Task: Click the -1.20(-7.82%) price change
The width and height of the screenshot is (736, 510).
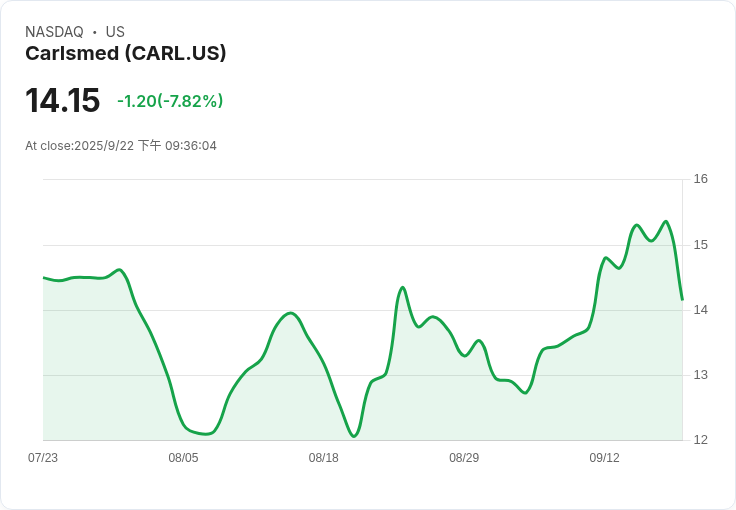Action: (170, 101)
